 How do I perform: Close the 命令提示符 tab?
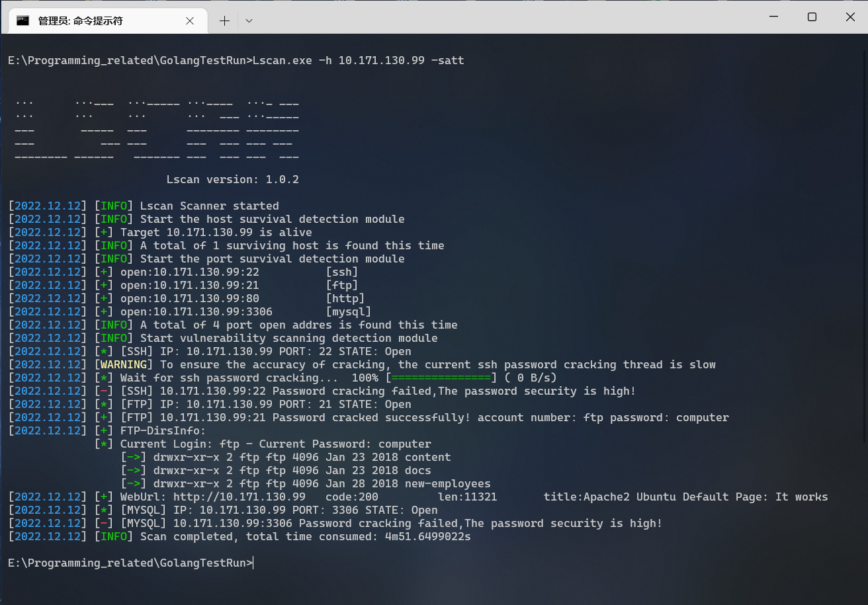190,20
